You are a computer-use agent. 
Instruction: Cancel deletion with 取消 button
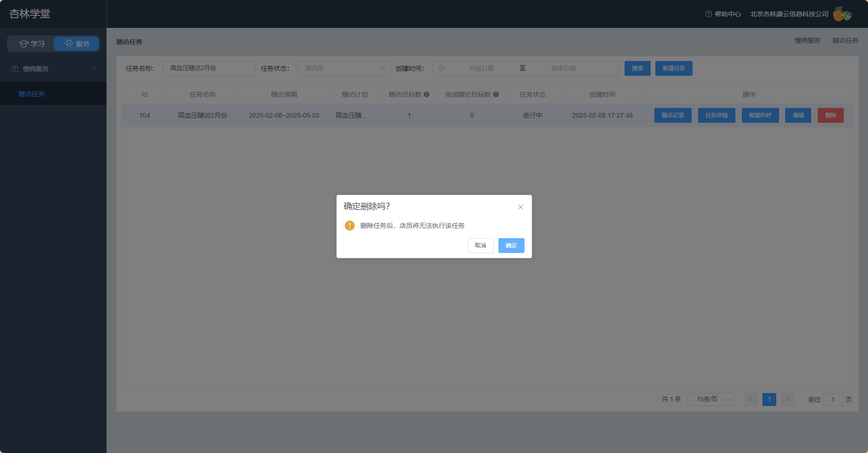coord(480,246)
